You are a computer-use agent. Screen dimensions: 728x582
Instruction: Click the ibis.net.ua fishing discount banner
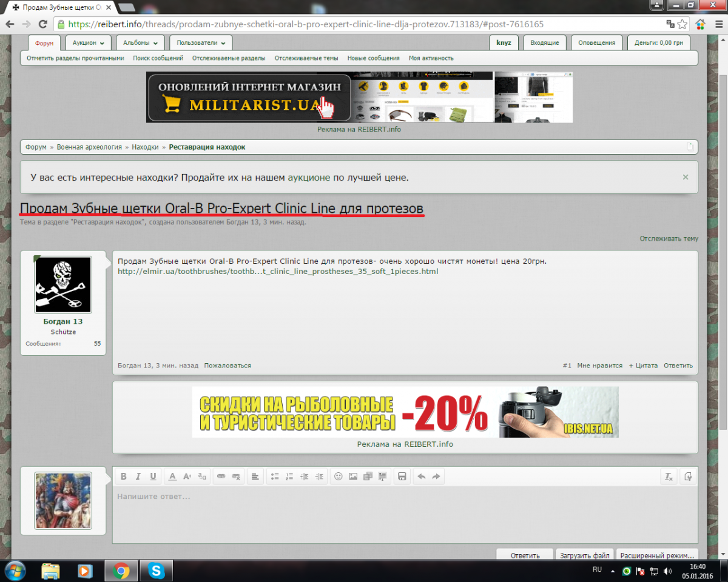click(405, 412)
